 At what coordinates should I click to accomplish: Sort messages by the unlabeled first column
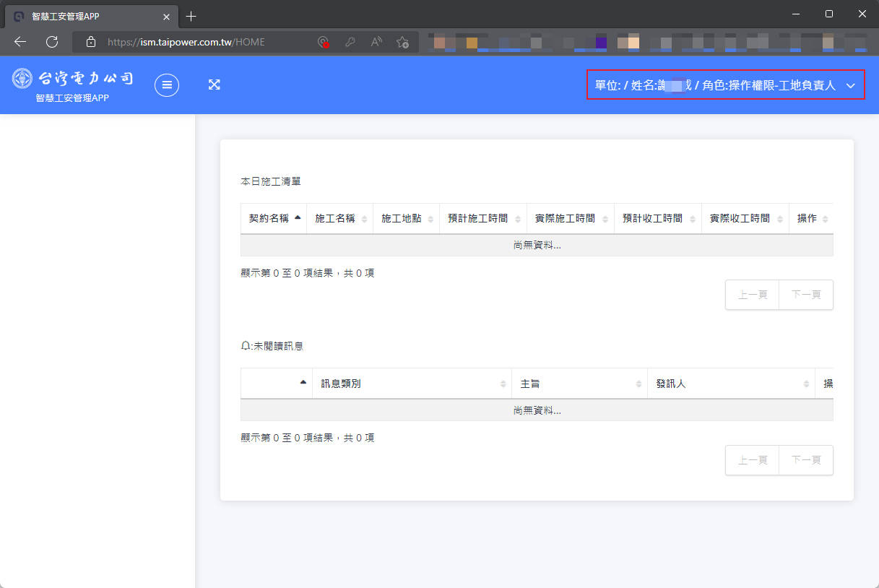tap(277, 384)
